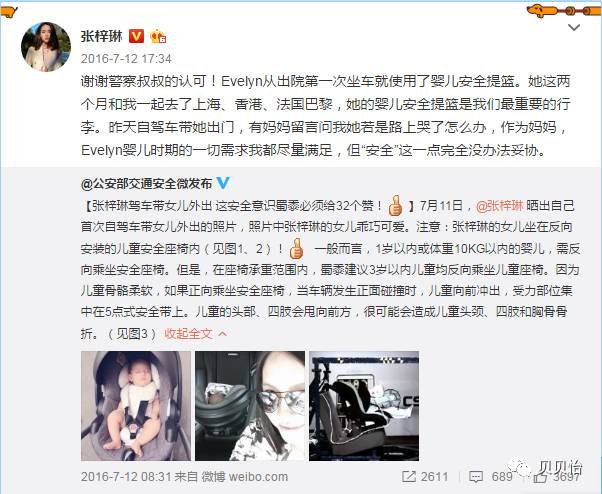The image size is (602, 494).
Task: Click the repost icon showing 2611
Action: pyautogui.click(x=409, y=477)
